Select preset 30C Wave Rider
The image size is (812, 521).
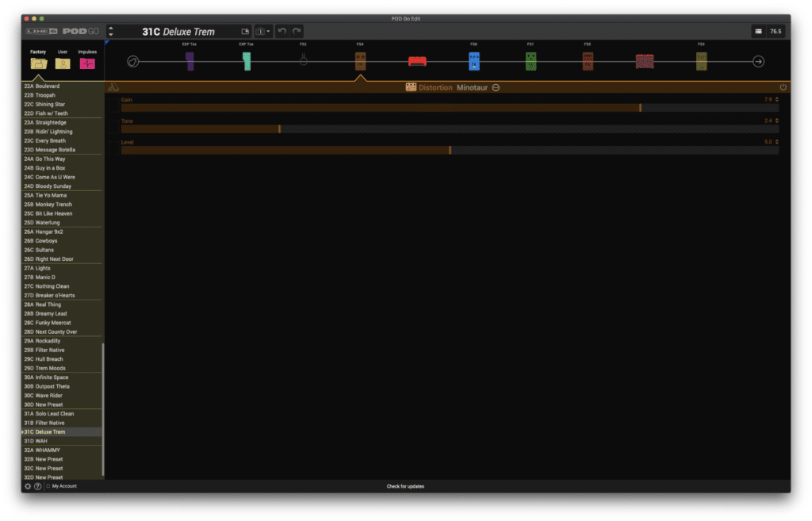pos(62,396)
